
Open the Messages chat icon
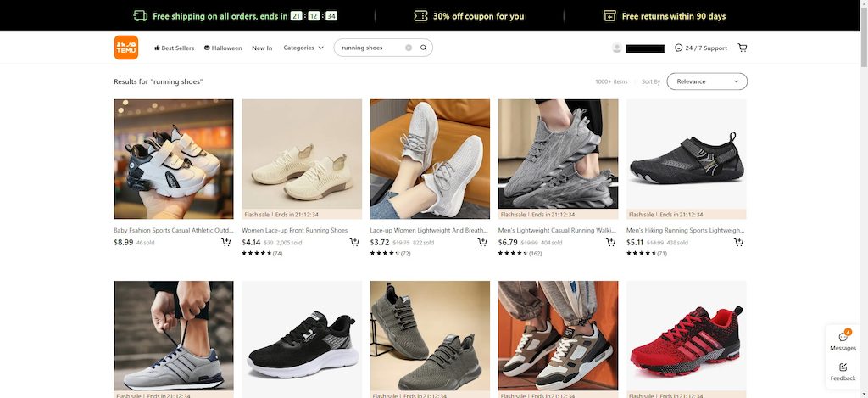pos(843,338)
